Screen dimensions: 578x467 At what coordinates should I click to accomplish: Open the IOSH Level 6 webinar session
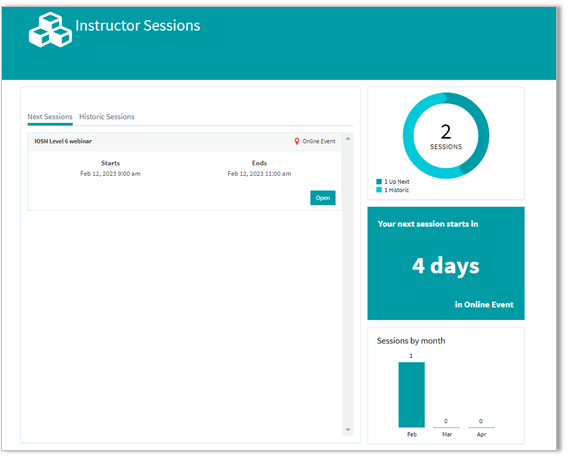click(x=323, y=198)
